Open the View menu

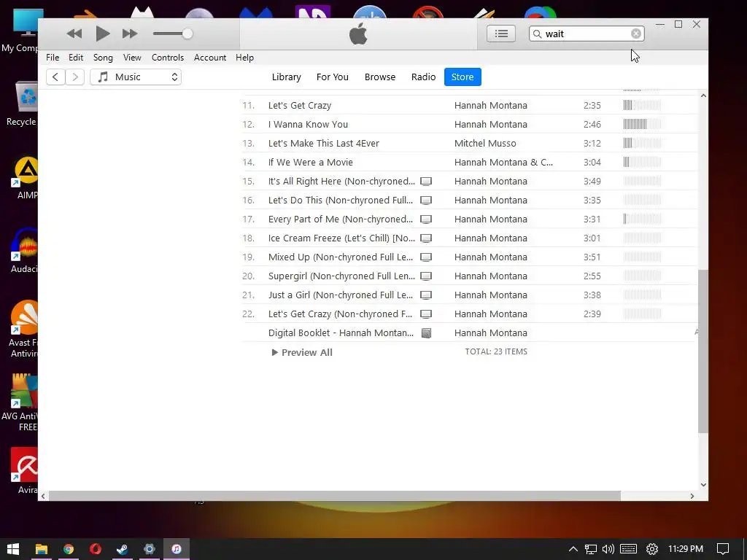pyautogui.click(x=132, y=58)
